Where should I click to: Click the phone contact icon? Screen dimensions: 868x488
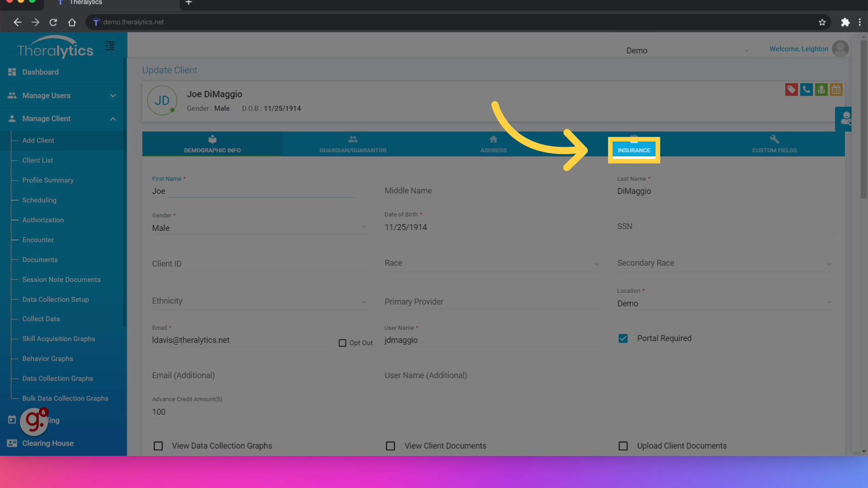pos(807,89)
